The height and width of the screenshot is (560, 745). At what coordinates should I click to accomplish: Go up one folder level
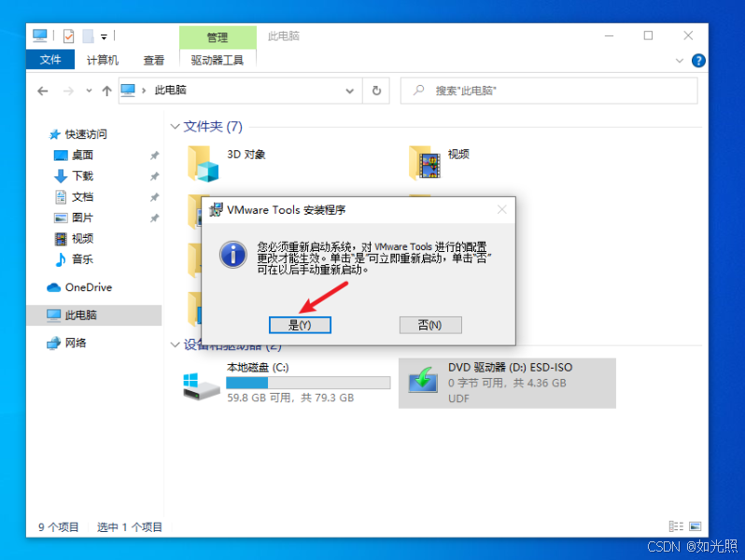click(107, 91)
